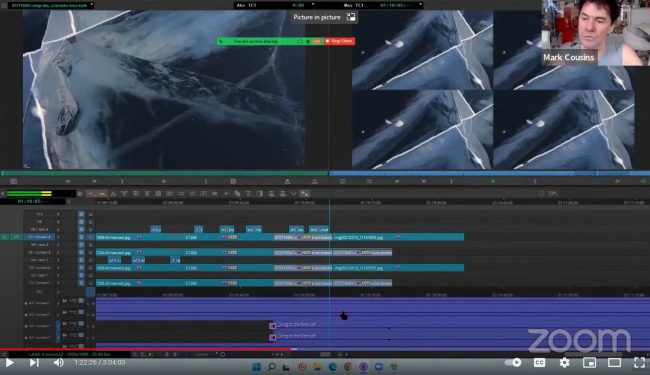Viewport: 650px width, 375px height.
Task: Turn on closed captions (CC)
Action: point(539,363)
